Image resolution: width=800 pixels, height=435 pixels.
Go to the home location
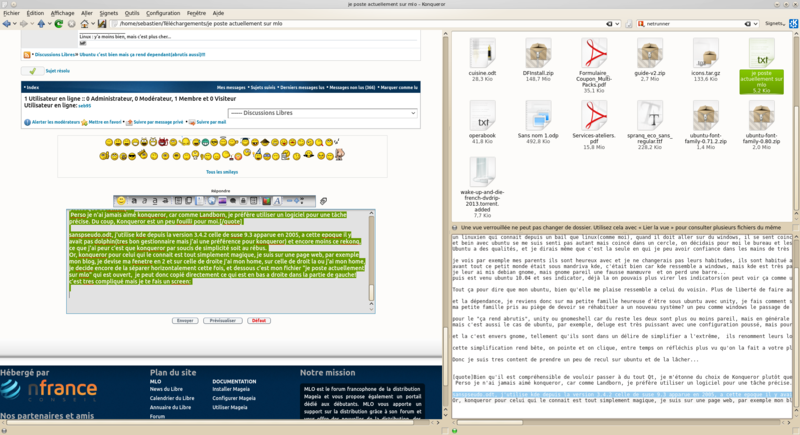point(85,23)
